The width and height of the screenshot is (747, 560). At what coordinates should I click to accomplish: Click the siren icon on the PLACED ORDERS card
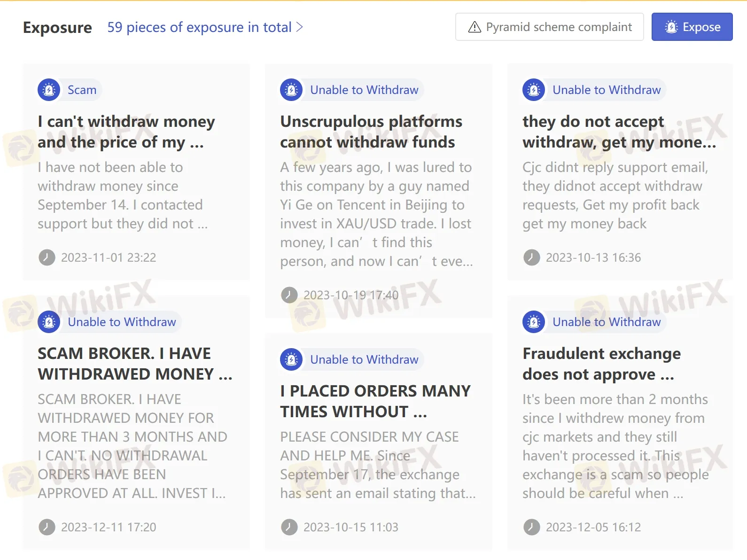click(x=291, y=359)
